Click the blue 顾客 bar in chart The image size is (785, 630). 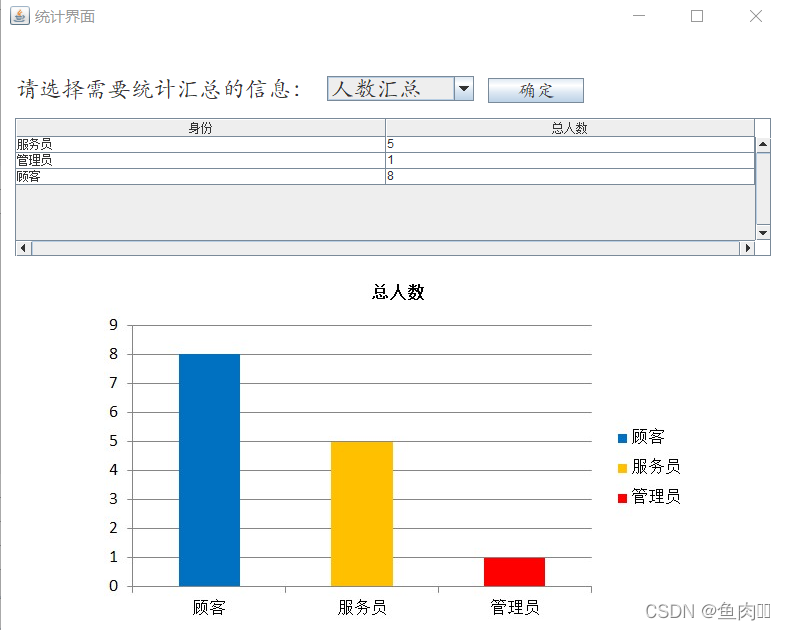[x=209, y=470]
